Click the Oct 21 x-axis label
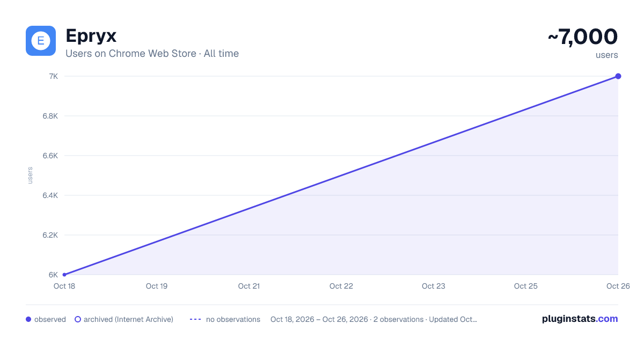This screenshot has height=338, width=644. 249,286
